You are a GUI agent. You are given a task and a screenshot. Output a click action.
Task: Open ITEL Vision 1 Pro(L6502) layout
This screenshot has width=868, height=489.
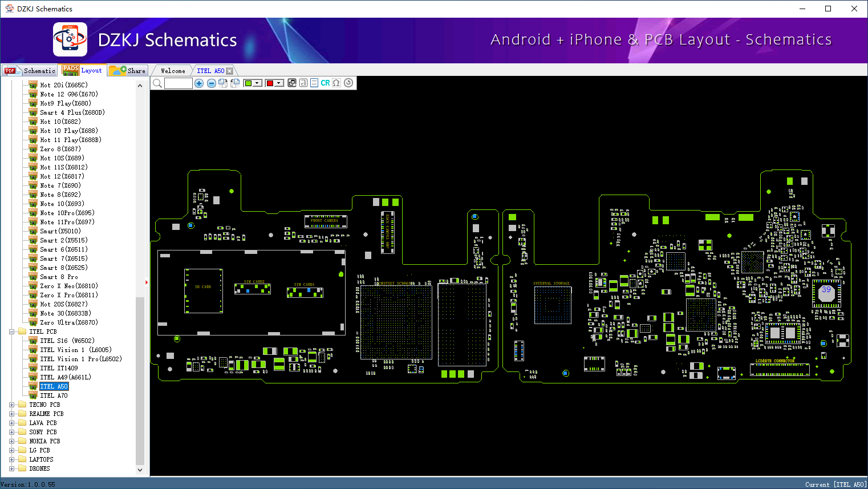81,359
